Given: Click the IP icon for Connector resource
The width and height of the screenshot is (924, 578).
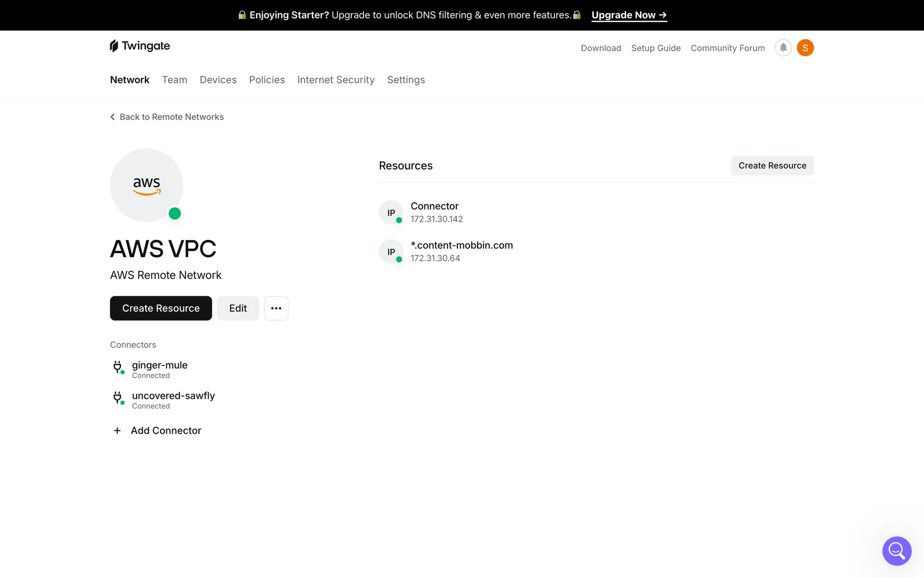Looking at the screenshot, I should click(x=391, y=212).
